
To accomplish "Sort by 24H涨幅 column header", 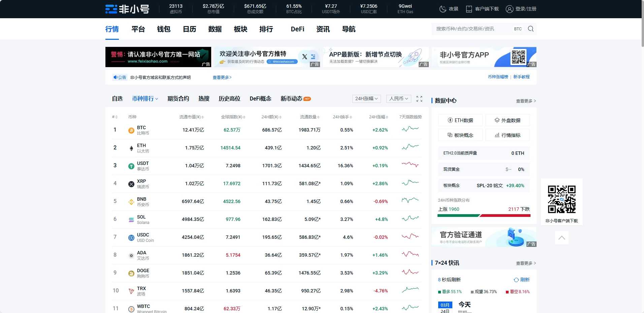I will (x=378, y=117).
